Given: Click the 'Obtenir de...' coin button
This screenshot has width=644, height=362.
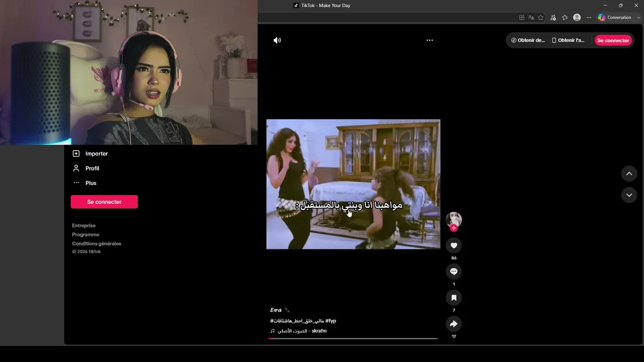Looking at the screenshot, I should [x=528, y=40].
